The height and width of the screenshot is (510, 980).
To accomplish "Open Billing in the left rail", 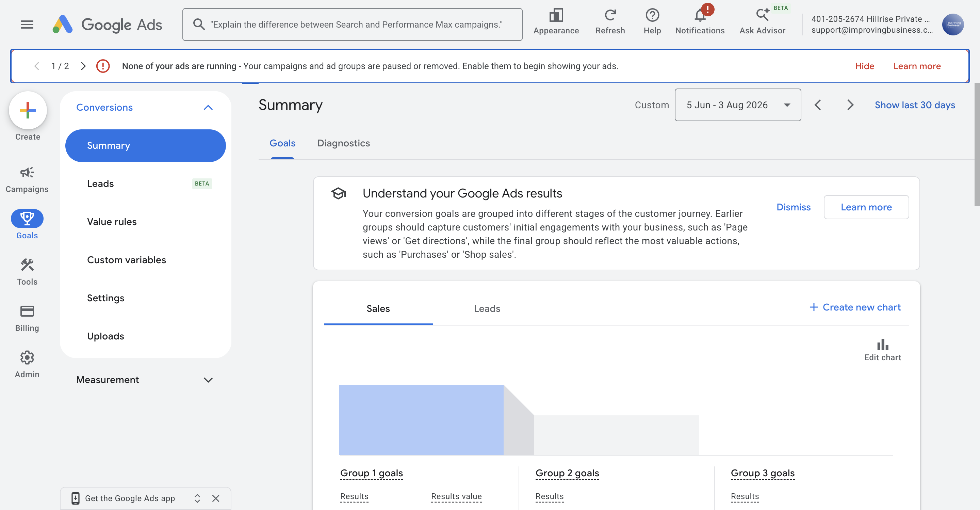I will (x=27, y=318).
